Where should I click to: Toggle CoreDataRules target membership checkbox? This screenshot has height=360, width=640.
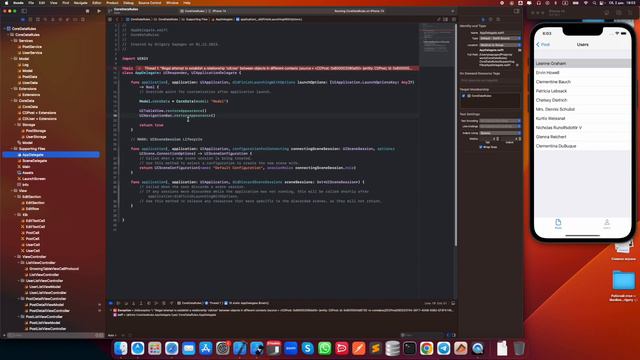pyautogui.click(x=463, y=96)
